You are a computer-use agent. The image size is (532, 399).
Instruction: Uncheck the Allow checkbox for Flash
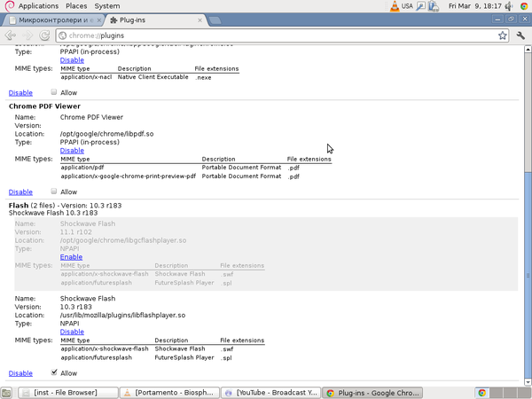[x=53, y=372]
